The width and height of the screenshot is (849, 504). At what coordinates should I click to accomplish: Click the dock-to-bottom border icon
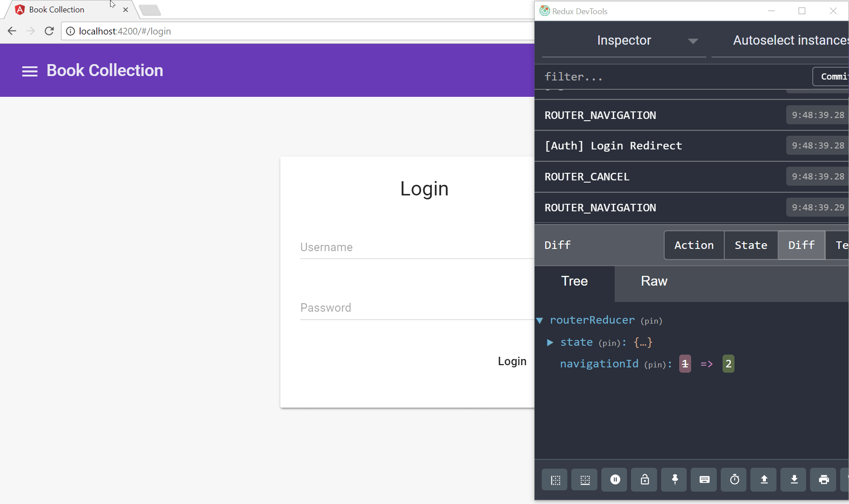tap(585, 480)
